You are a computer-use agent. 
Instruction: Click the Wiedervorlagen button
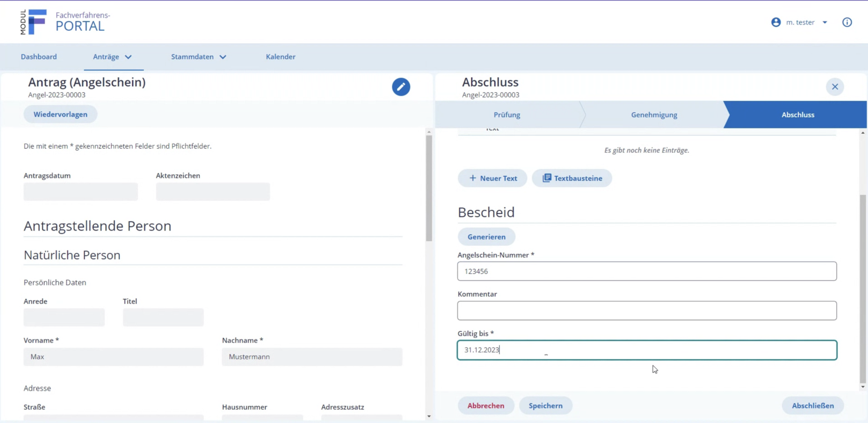pos(60,114)
